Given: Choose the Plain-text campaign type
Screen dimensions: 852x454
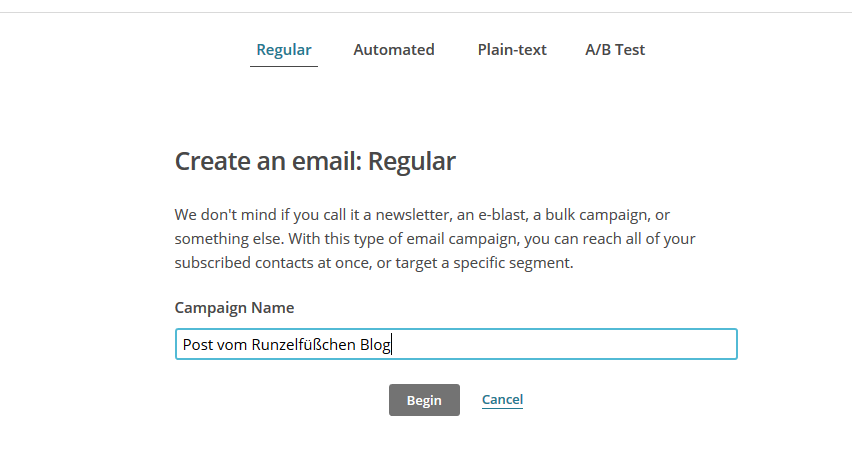Looking at the screenshot, I should [512, 50].
